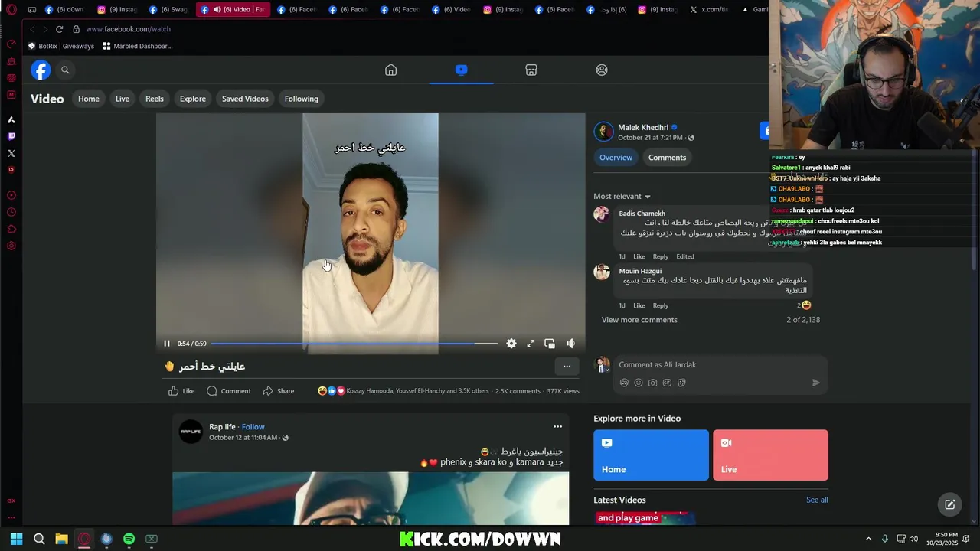
Task: Send the comment with the arrow icon
Action: tap(815, 383)
